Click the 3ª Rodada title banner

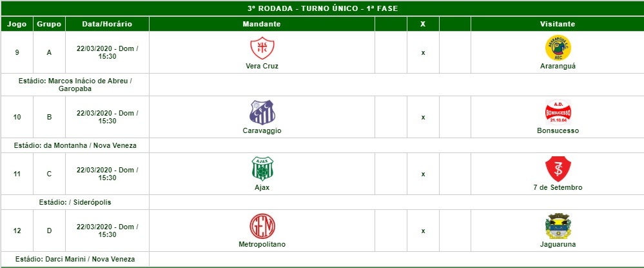pyautogui.click(x=322, y=8)
